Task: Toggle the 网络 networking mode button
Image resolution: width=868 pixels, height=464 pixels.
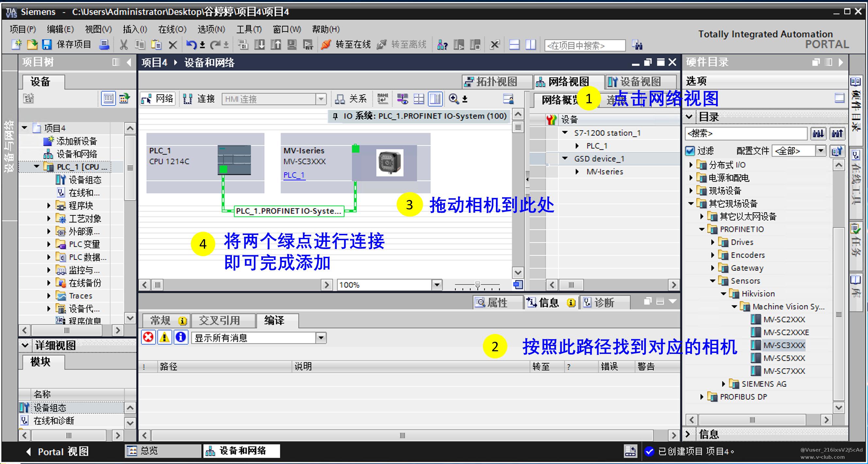Action: (x=158, y=99)
